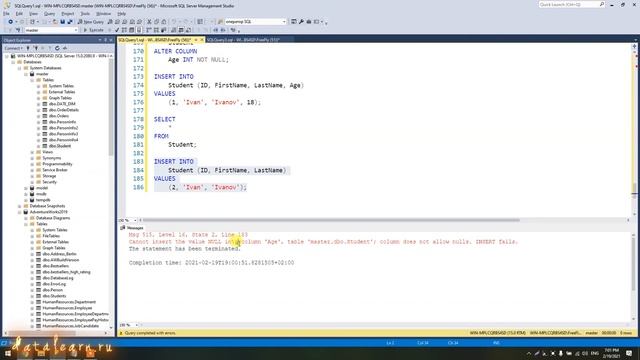Expand the model database node
Viewport: 640px width, 360px height.
click(x=26, y=188)
